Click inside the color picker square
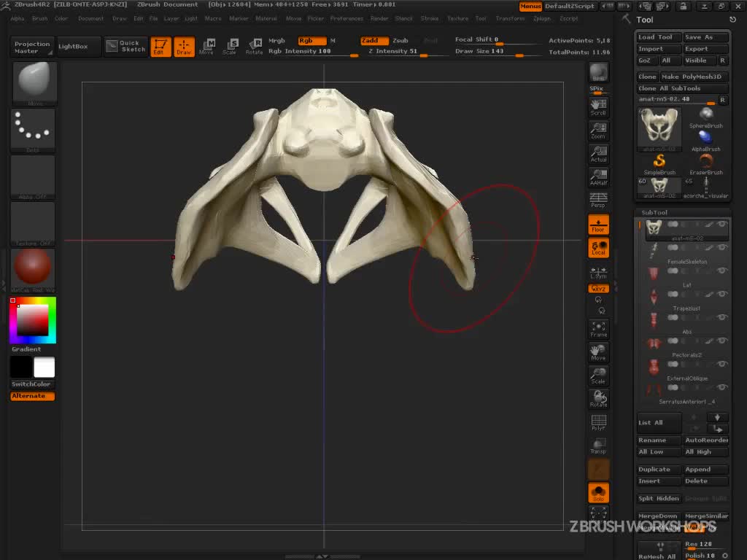 (x=33, y=319)
